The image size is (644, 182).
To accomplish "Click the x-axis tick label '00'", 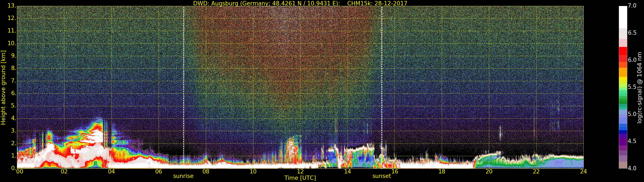I will 20,172.
